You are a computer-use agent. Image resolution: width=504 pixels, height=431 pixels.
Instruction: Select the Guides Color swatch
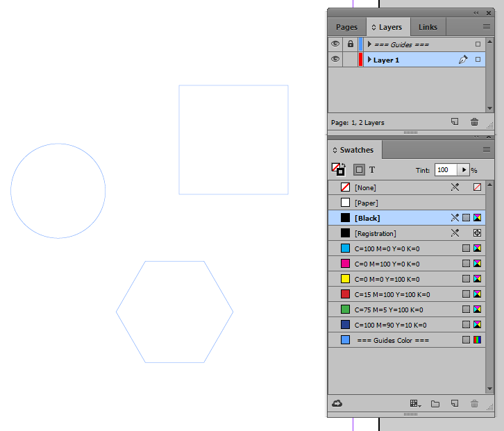(x=407, y=340)
